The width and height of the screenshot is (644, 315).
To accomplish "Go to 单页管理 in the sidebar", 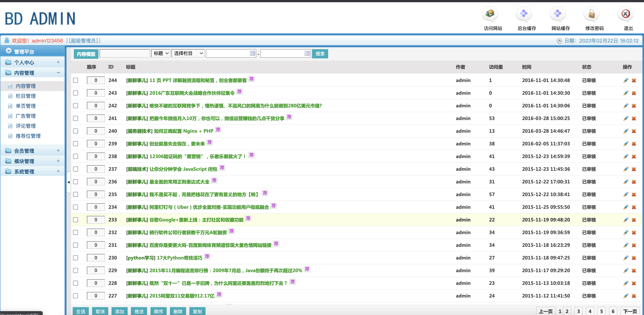I will (x=26, y=106).
